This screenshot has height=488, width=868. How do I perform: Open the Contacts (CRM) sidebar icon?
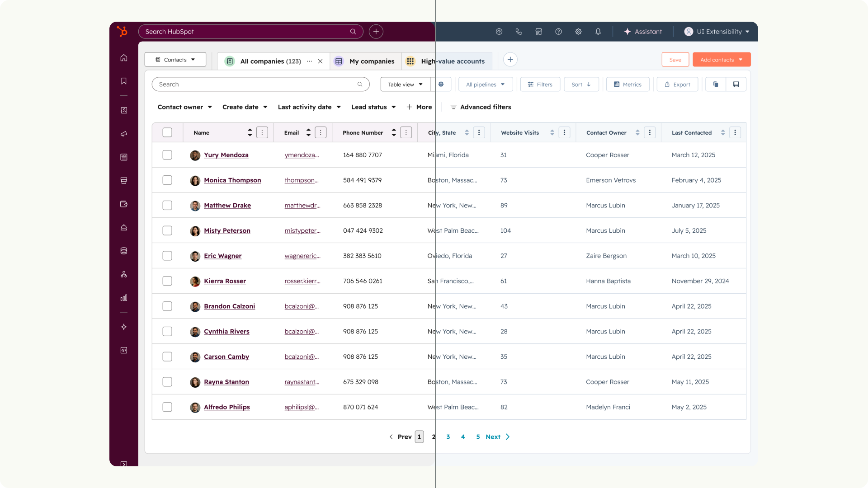pyautogui.click(x=124, y=110)
